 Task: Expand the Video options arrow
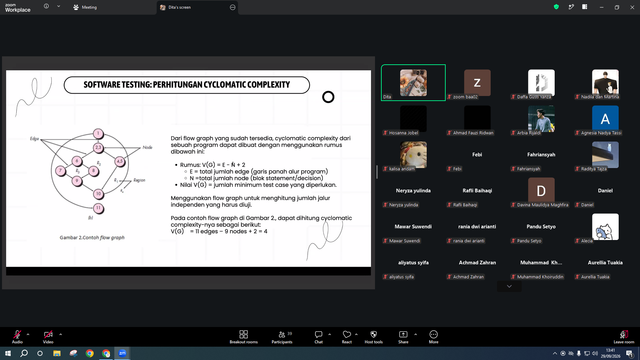pos(60,334)
